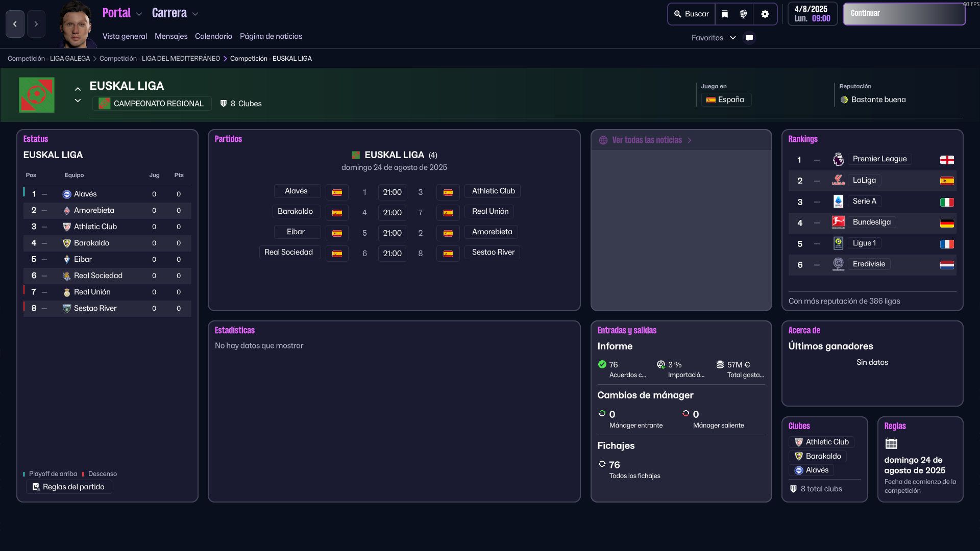Click the Euskal Liga competition logo
Screen dimensions: 980x551
point(37,95)
